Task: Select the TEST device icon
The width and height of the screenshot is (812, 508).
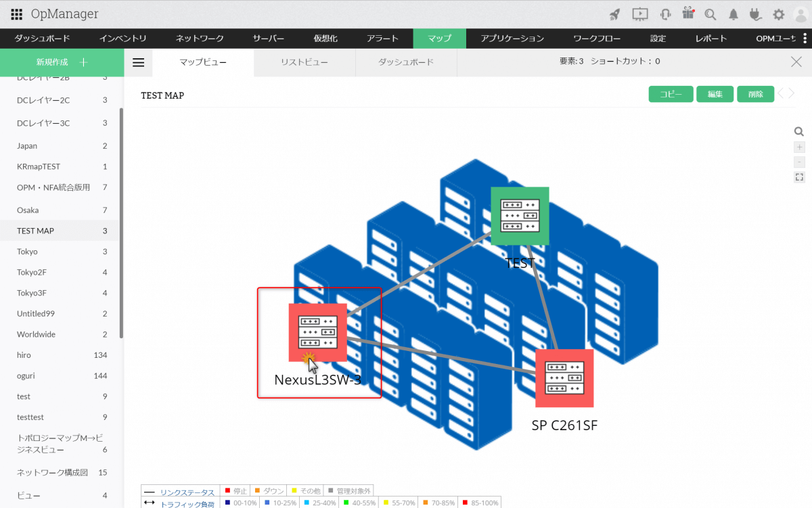Action: point(520,216)
